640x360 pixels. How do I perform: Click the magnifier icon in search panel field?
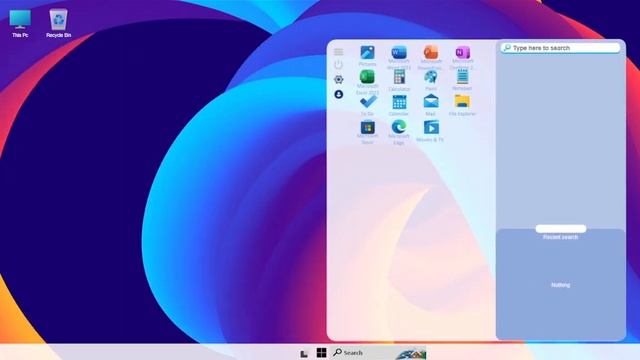pos(507,48)
